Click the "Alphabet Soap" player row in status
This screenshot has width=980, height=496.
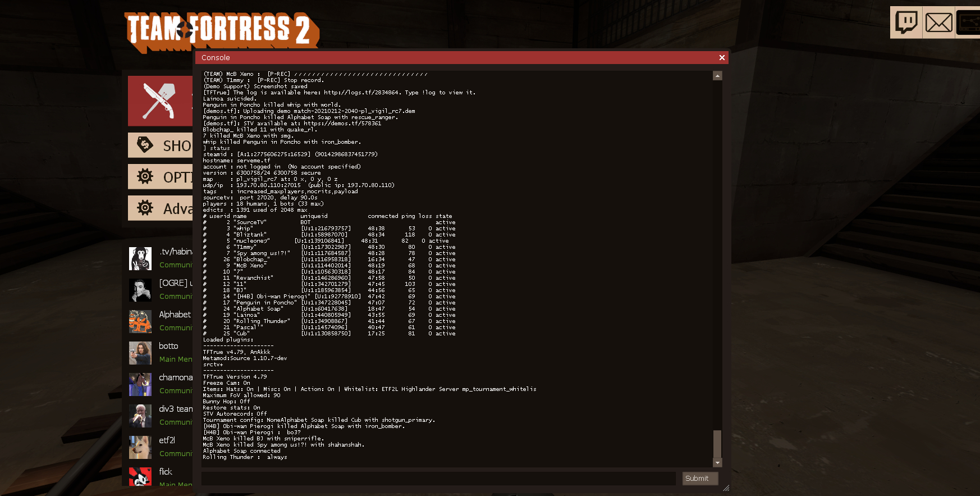pyautogui.click(x=329, y=309)
